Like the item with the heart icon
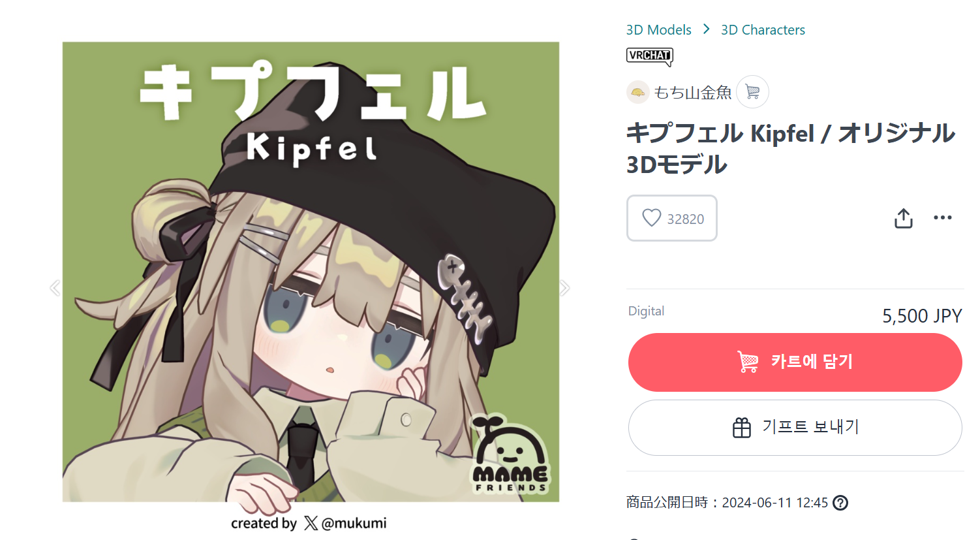Screen dimensions: 980x540 [x=651, y=217]
